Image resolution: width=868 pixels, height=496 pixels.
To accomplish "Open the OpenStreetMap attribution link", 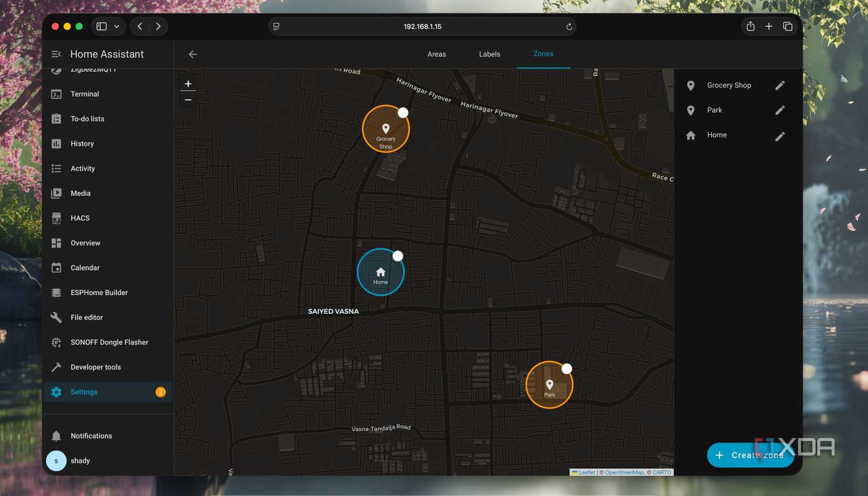I will point(624,472).
